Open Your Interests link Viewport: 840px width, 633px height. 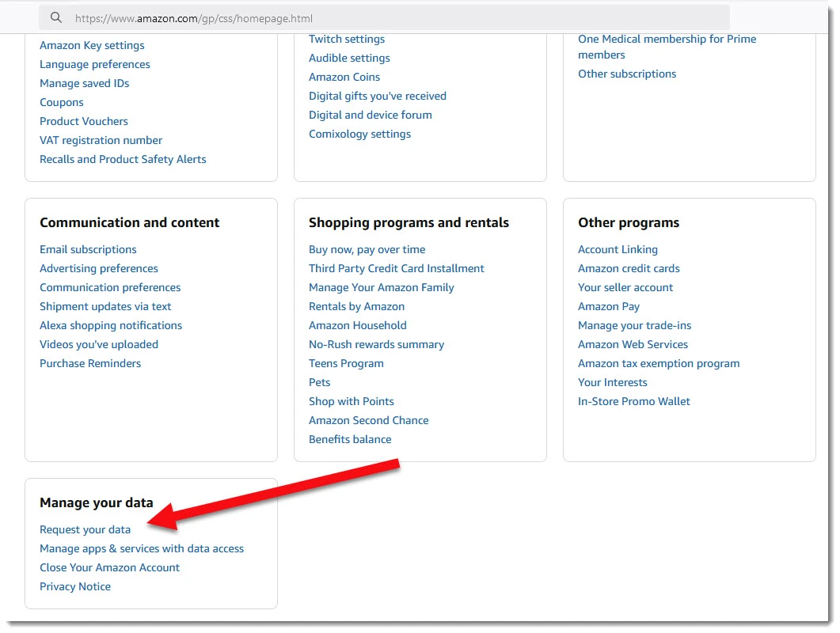(613, 383)
